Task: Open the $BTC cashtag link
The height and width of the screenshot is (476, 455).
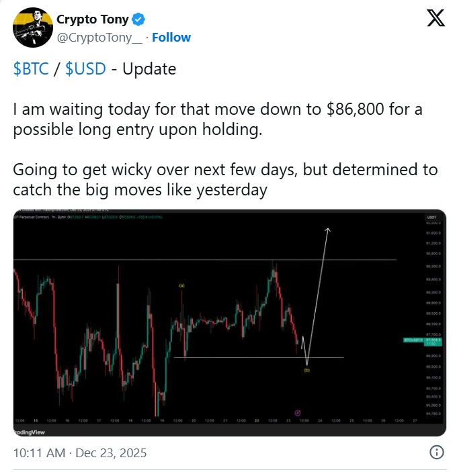Action: pyautogui.click(x=31, y=69)
